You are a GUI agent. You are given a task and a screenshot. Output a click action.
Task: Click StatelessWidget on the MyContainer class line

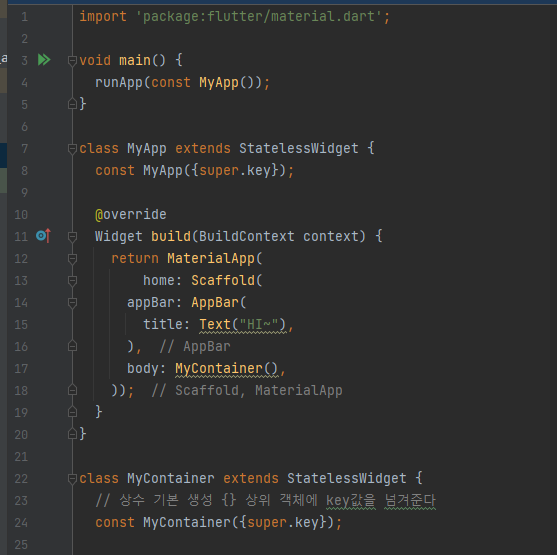347,478
